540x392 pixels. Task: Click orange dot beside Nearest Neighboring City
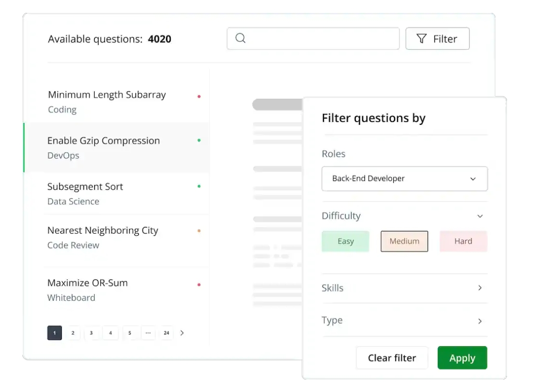pos(199,231)
